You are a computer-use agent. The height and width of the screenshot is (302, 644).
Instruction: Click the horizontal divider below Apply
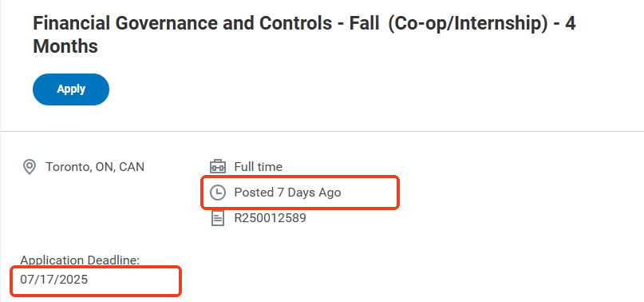pyautogui.click(x=322, y=132)
